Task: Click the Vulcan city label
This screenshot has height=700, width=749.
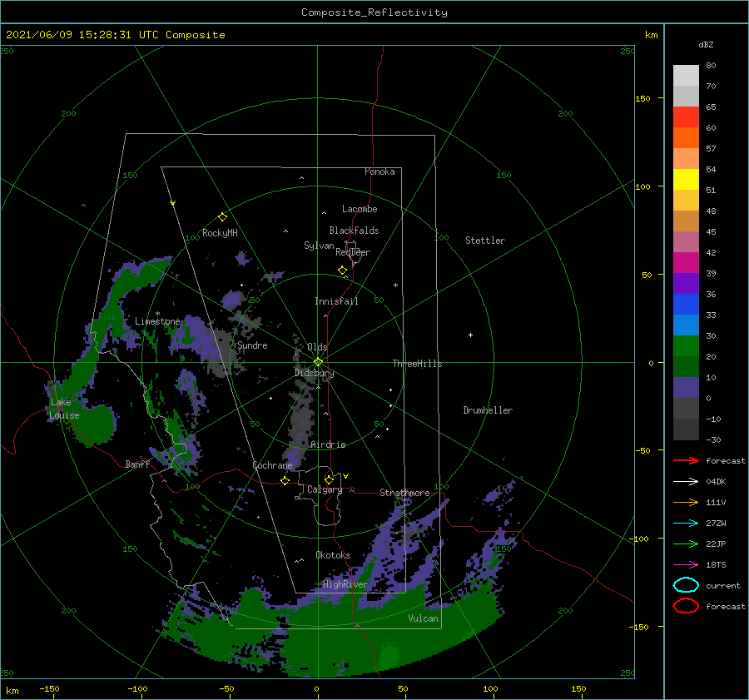Action: click(x=423, y=618)
